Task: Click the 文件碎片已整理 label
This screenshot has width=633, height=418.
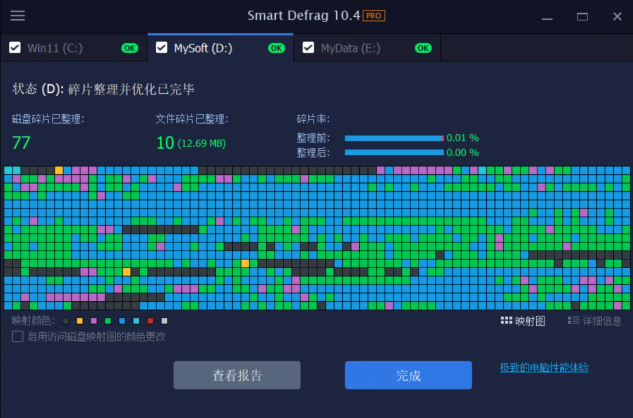Action: point(192,119)
